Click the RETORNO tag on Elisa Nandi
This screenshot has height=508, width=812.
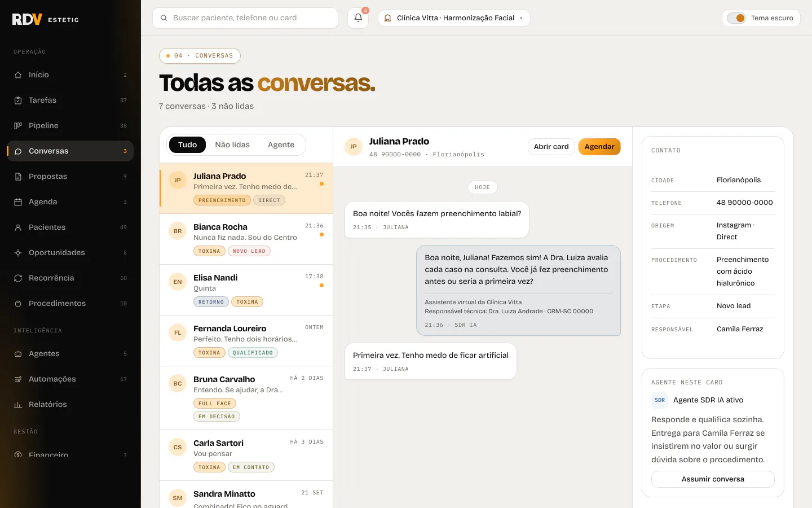[211, 302]
